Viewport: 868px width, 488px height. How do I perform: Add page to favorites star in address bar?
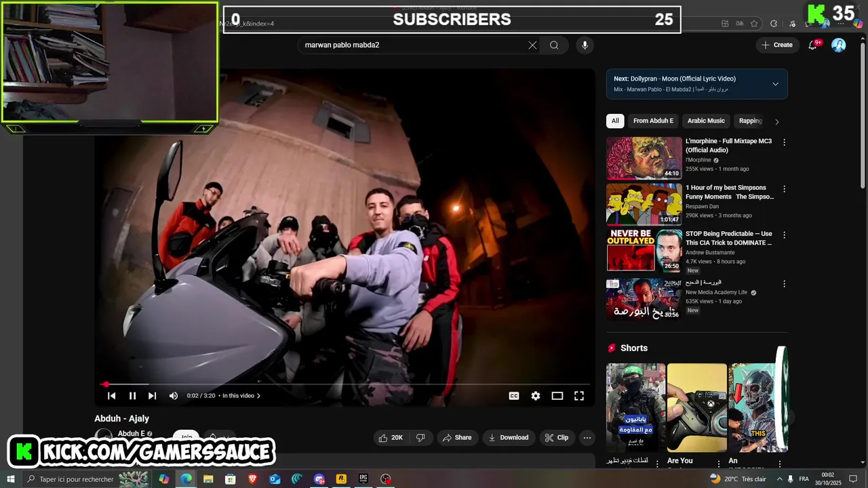click(x=754, y=24)
